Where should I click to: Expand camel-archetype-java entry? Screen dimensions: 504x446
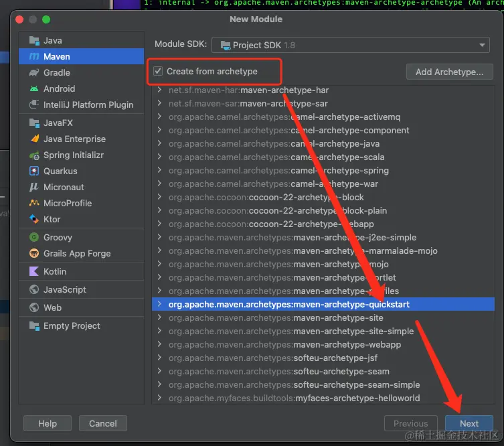pos(159,143)
